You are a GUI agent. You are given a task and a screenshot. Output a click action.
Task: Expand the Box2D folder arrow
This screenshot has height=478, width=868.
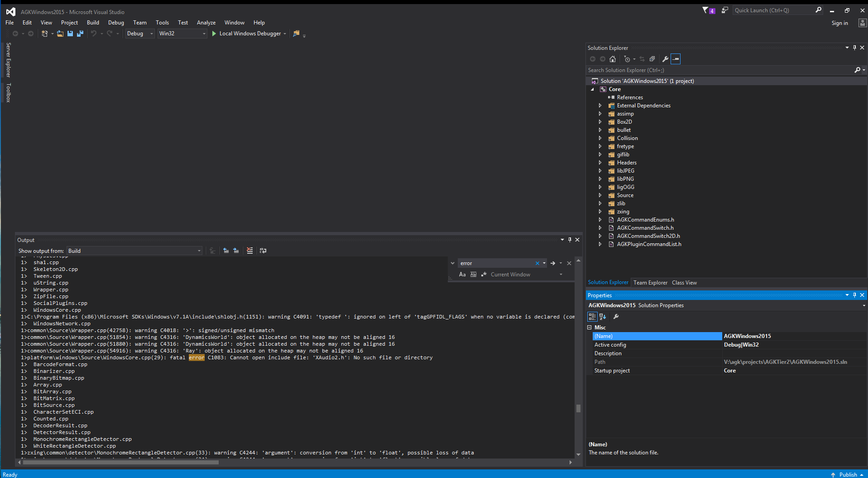point(600,122)
